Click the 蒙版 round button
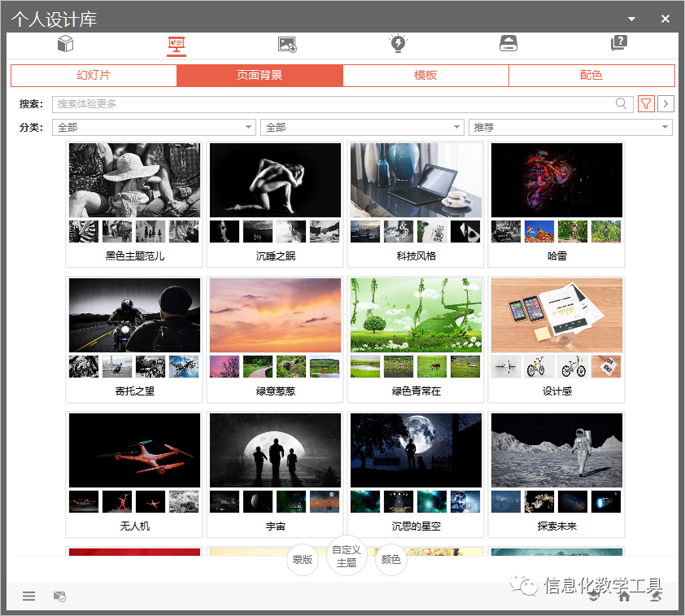 tap(303, 560)
